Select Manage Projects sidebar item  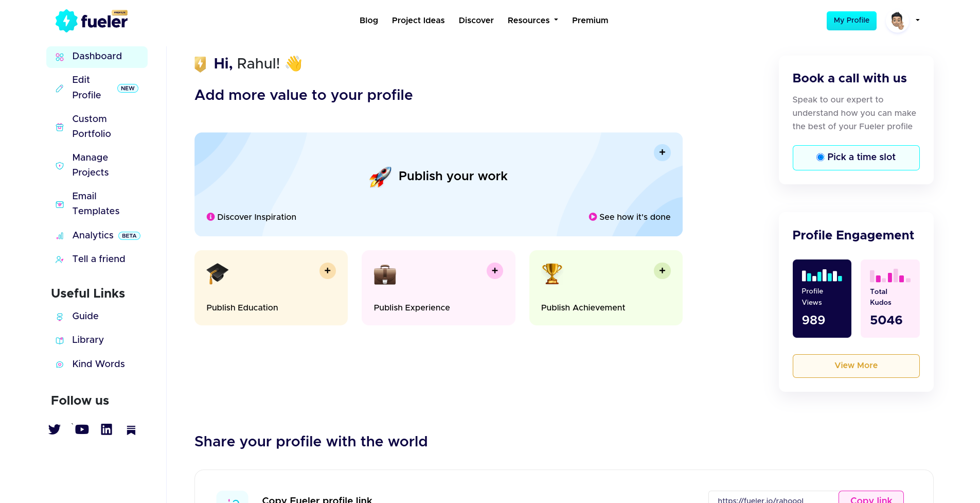click(x=91, y=165)
